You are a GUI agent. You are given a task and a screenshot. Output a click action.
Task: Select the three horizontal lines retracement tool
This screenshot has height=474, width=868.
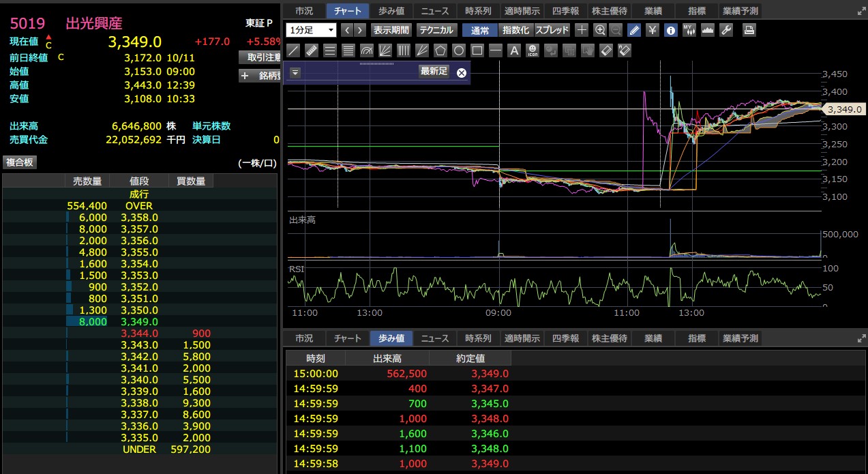click(330, 50)
